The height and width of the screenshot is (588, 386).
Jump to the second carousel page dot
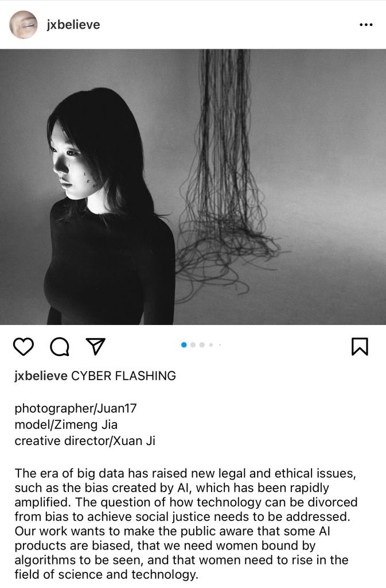(193, 345)
